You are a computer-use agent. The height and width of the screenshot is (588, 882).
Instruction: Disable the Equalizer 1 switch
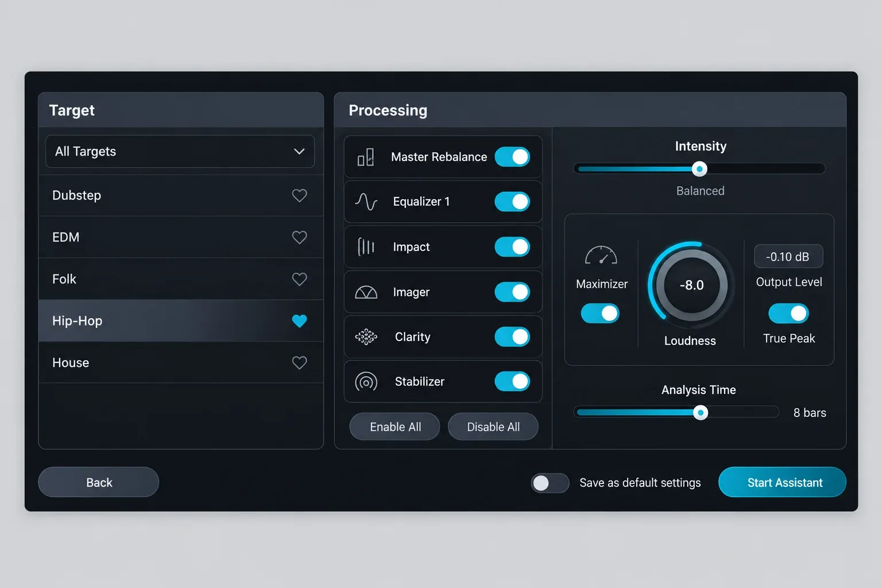[512, 202]
